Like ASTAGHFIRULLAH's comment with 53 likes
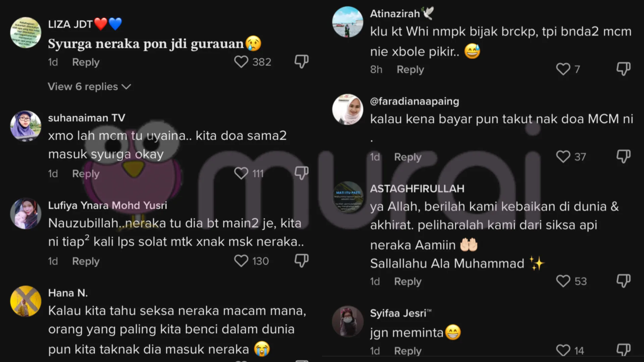Viewport: 644px width, 362px height. click(x=563, y=281)
